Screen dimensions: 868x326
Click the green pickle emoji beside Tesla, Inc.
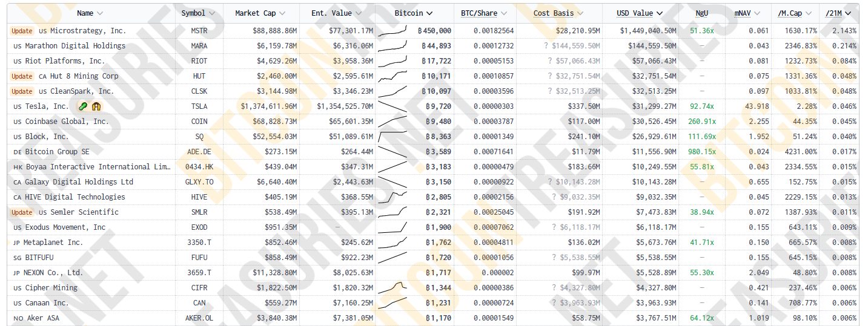pyautogui.click(x=84, y=106)
